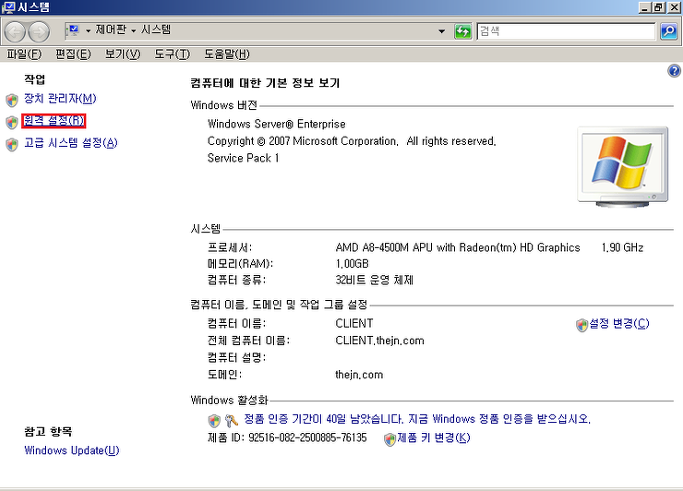Screen dimensions: 683x491
Task: Expand arrow between 제어판 and 시스템
Action: [134, 30]
